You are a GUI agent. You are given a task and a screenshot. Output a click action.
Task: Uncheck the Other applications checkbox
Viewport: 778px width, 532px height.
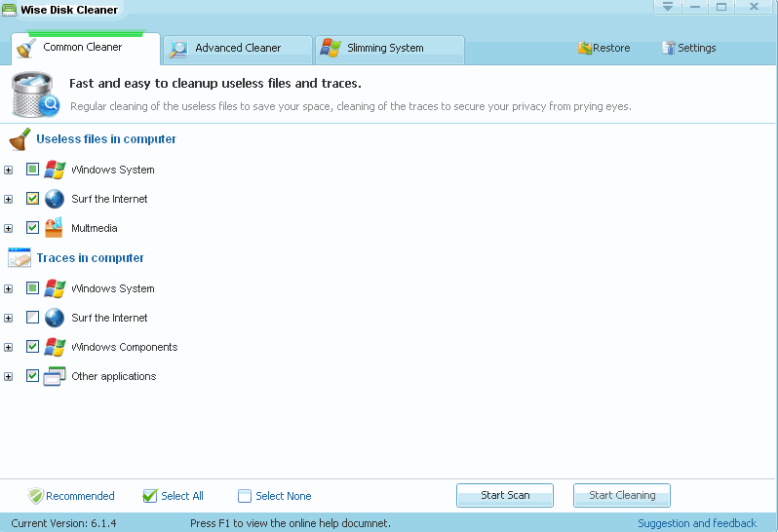point(33,376)
